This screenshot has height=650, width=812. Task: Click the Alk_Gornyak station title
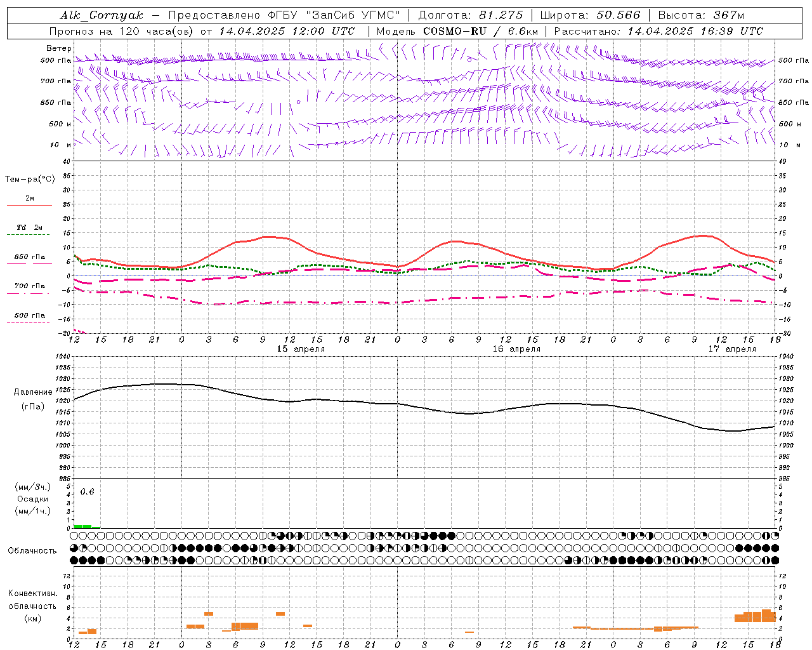click(101, 15)
